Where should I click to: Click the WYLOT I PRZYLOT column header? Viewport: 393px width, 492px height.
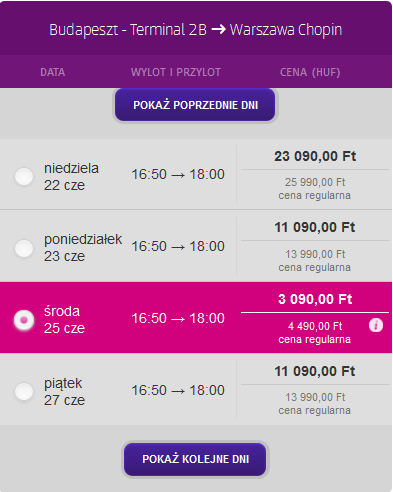click(x=176, y=72)
